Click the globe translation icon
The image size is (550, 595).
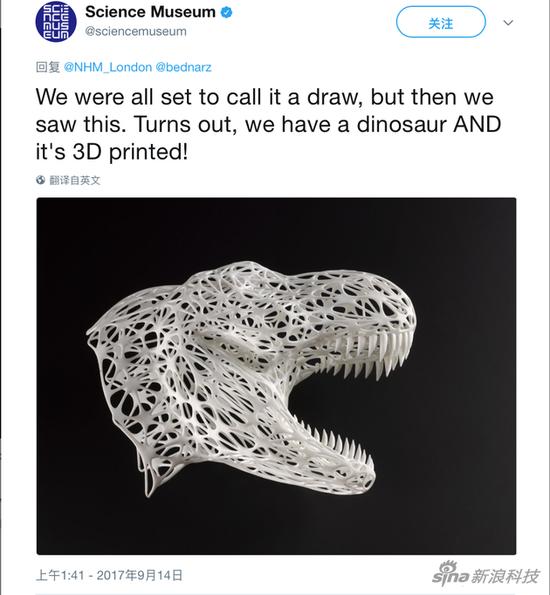[41, 180]
